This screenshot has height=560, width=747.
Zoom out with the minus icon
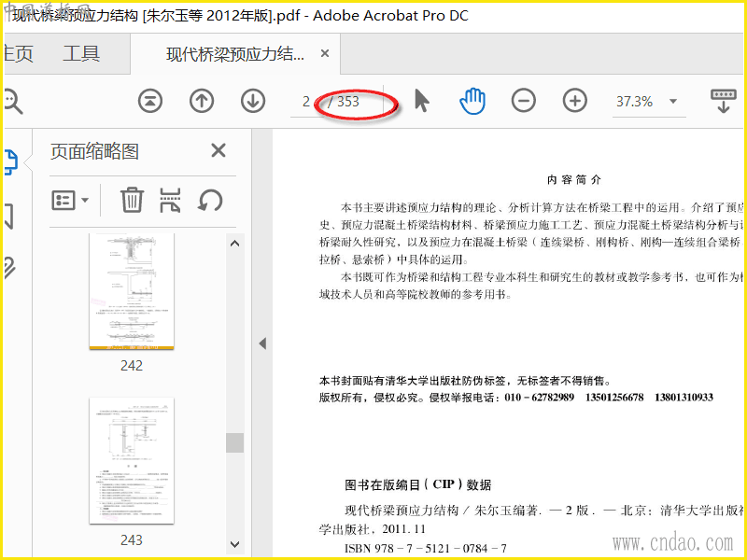tap(524, 101)
